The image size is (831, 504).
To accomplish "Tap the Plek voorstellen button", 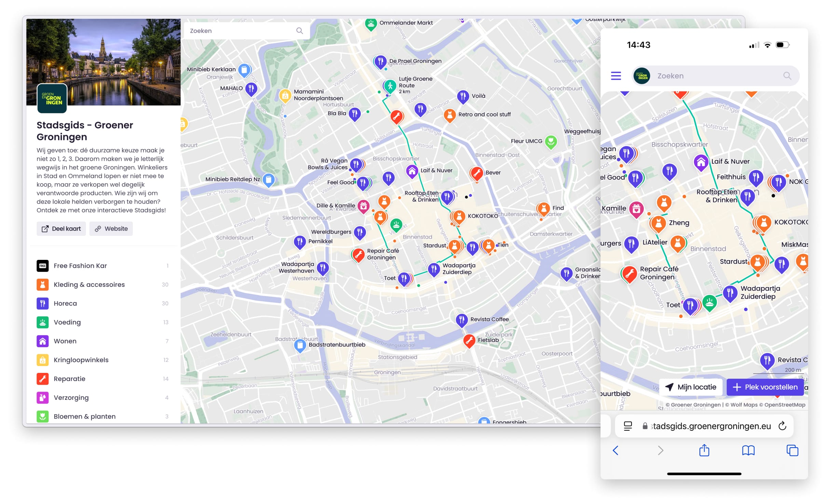I will (x=765, y=387).
